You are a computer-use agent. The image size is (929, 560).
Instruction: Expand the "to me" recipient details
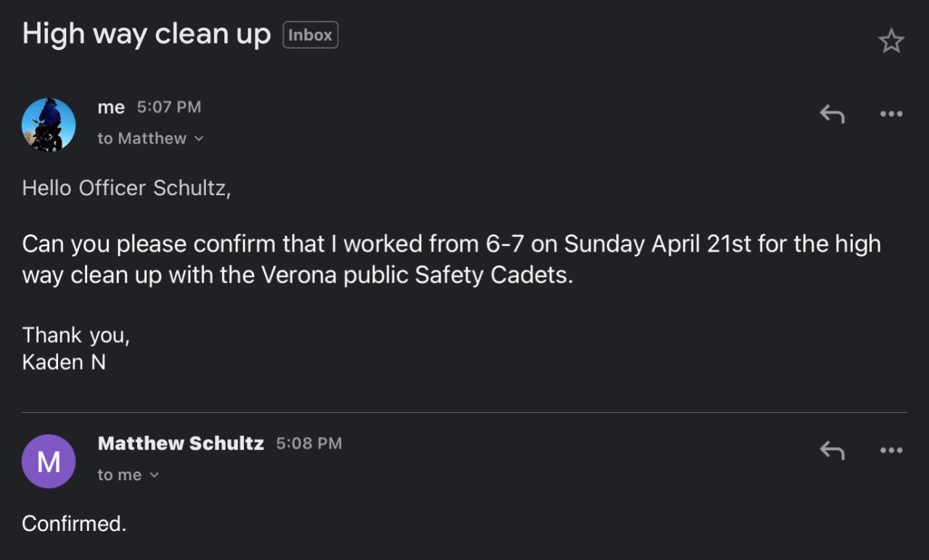128,475
